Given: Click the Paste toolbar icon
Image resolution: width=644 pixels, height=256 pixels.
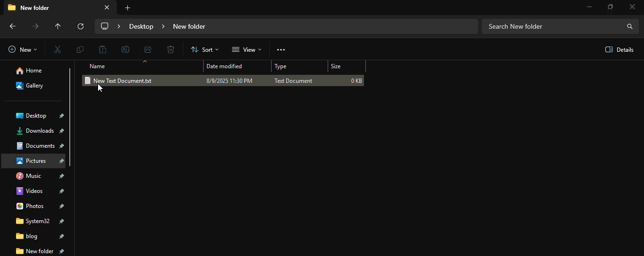Looking at the screenshot, I should (x=103, y=49).
